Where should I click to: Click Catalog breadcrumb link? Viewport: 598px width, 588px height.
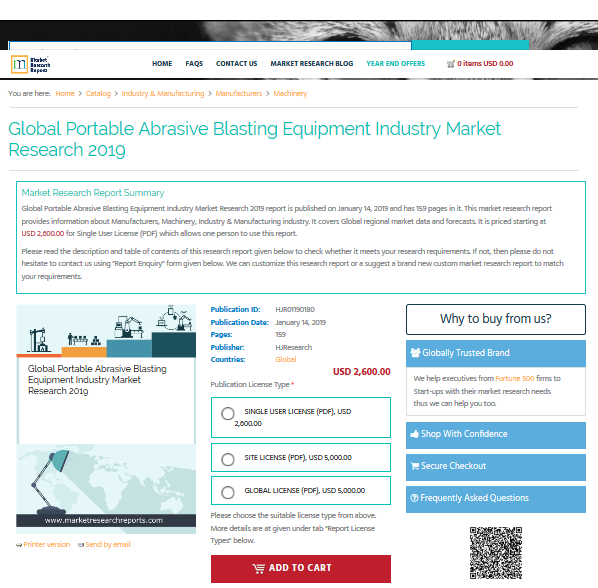tap(98, 93)
